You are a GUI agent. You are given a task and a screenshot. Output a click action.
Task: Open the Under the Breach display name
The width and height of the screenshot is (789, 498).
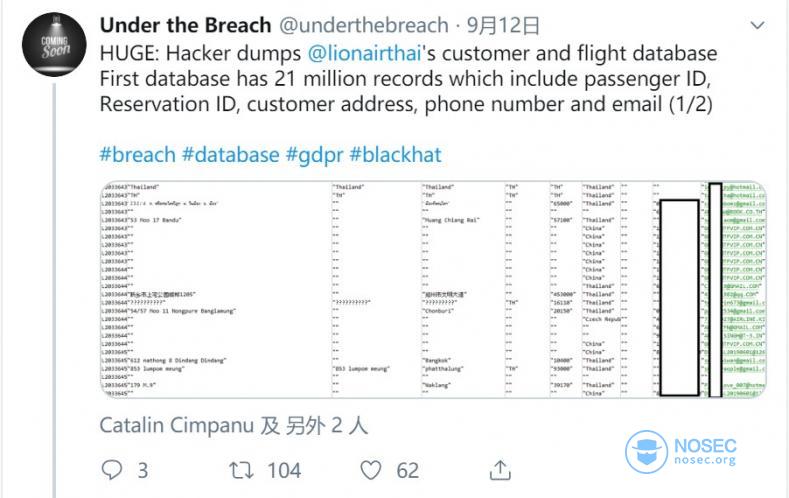185,25
